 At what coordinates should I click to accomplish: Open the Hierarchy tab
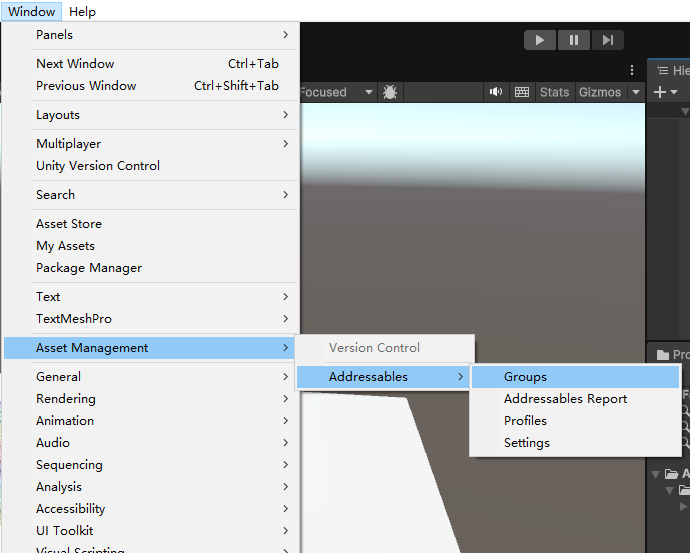(x=671, y=70)
